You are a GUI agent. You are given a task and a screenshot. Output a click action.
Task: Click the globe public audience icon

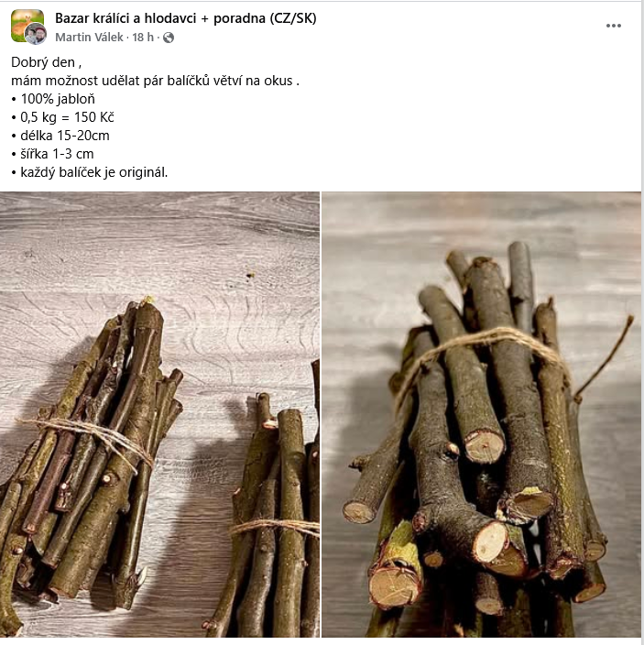pyautogui.click(x=169, y=38)
